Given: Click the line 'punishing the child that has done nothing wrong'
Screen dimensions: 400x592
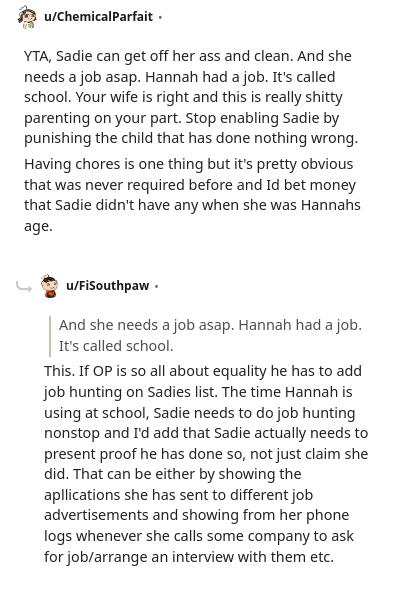Looking at the screenshot, I should tap(191, 139).
